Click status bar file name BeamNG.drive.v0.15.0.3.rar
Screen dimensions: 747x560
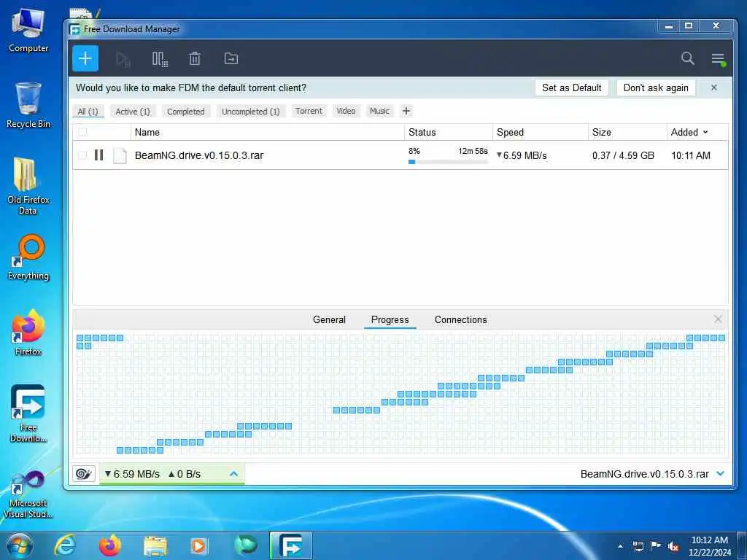[645, 474]
